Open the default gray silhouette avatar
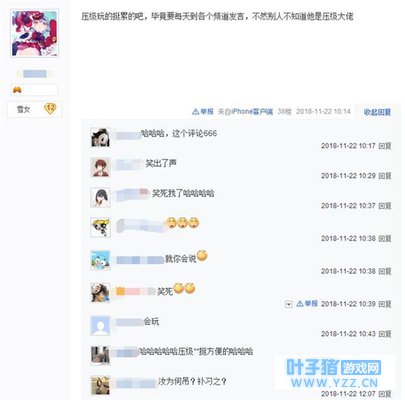Screen dimensions: 405x400 pyautogui.click(x=100, y=326)
